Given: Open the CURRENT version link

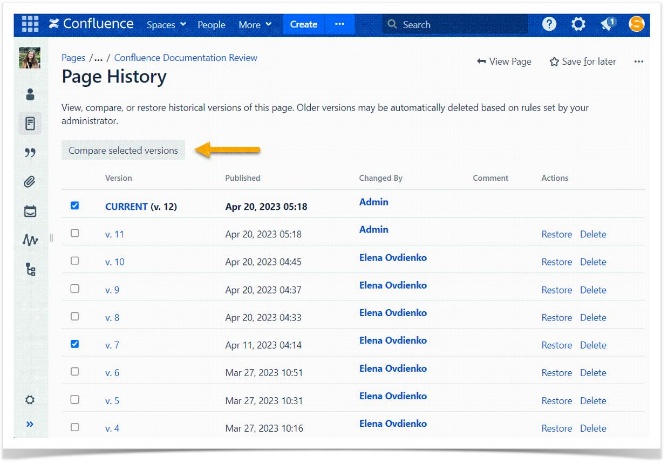Looking at the screenshot, I should (126, 207).
